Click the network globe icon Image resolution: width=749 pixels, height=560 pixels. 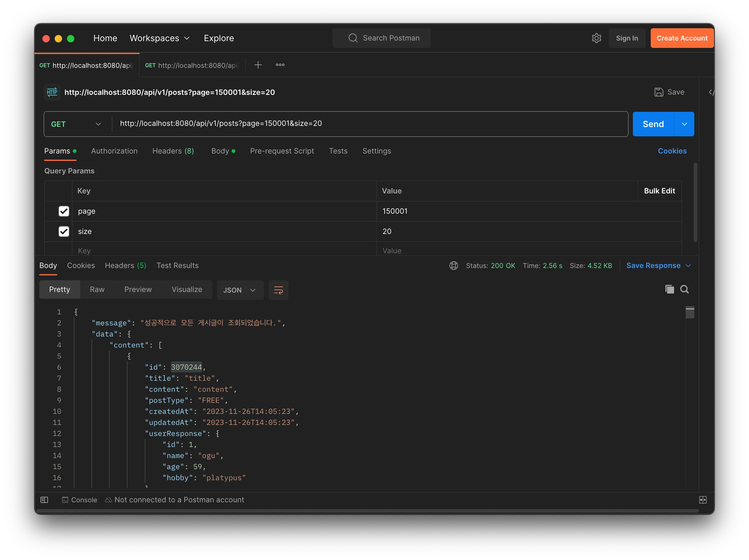[x=453, y=266]
